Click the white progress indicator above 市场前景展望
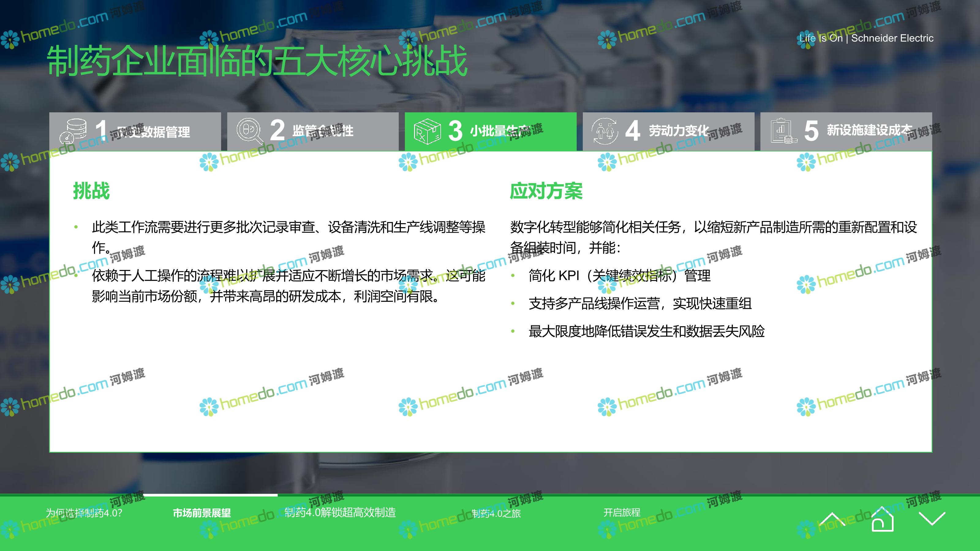 pos(210,495)
